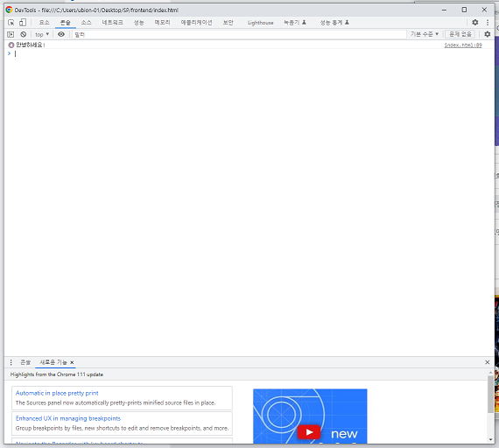Open the drawer three-dot more tools menu

[x=11, y=362]
